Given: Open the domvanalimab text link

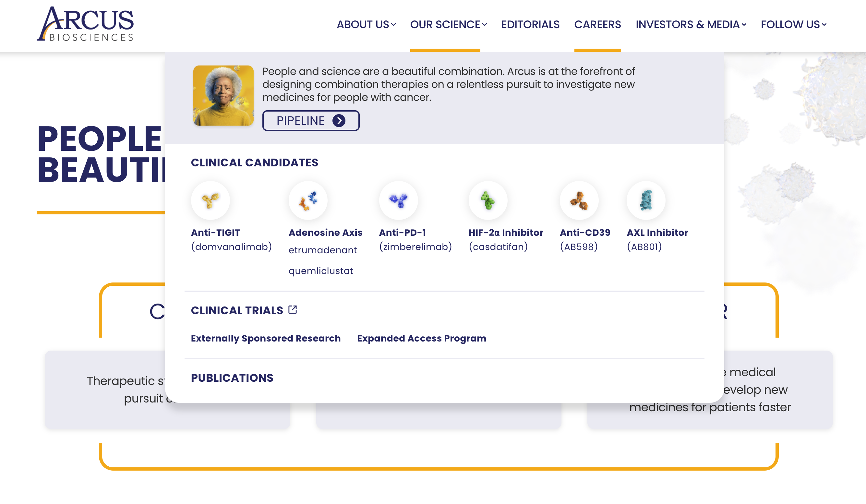Looking at the screenshot, I should pos(232,247).
